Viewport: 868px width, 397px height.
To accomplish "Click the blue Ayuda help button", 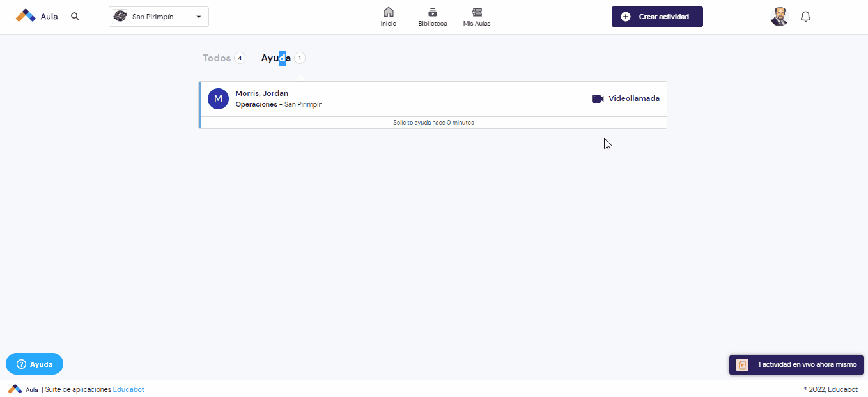I will (35, 364).
